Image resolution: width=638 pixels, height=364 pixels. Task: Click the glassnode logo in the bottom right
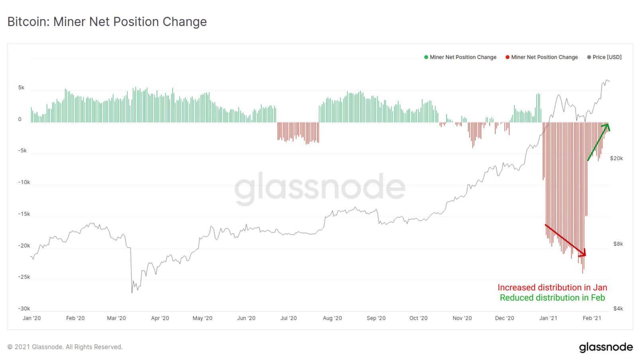point(606,347)
